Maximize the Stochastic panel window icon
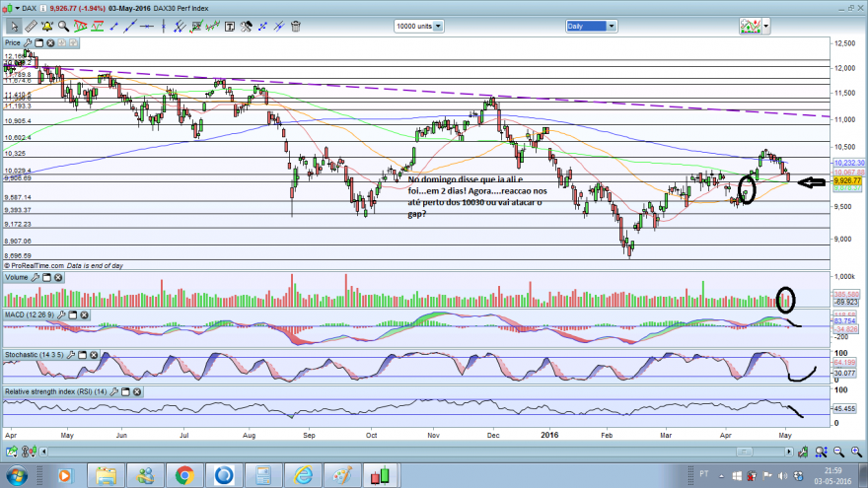This screenshot has width=868, height=488. pos(83,355)
